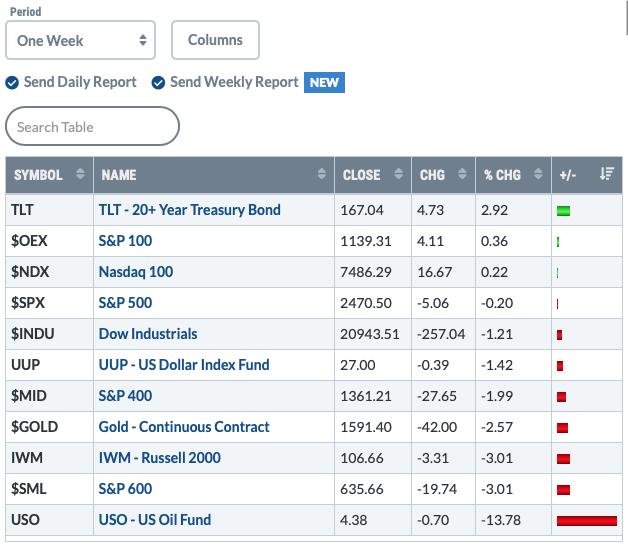Viewport: 628px width, 547px height.
Task: Select the $NDX symbol cell
Action: pyautogui.click(x=49, y=272)
